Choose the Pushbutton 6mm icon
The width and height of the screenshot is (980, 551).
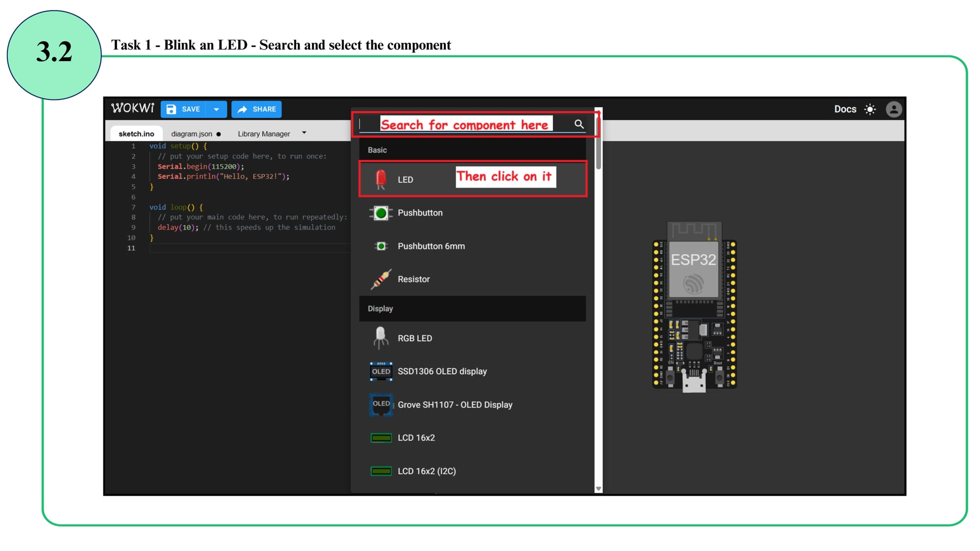(381, 246)
